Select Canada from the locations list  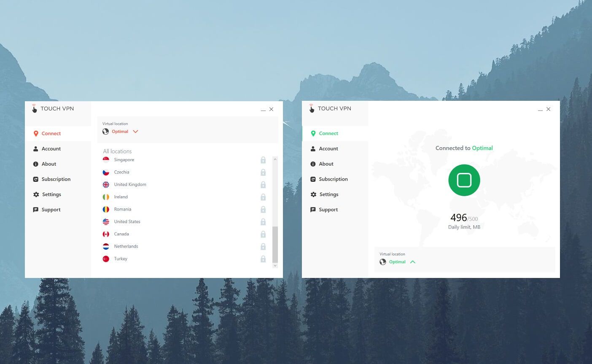[185, 234]
